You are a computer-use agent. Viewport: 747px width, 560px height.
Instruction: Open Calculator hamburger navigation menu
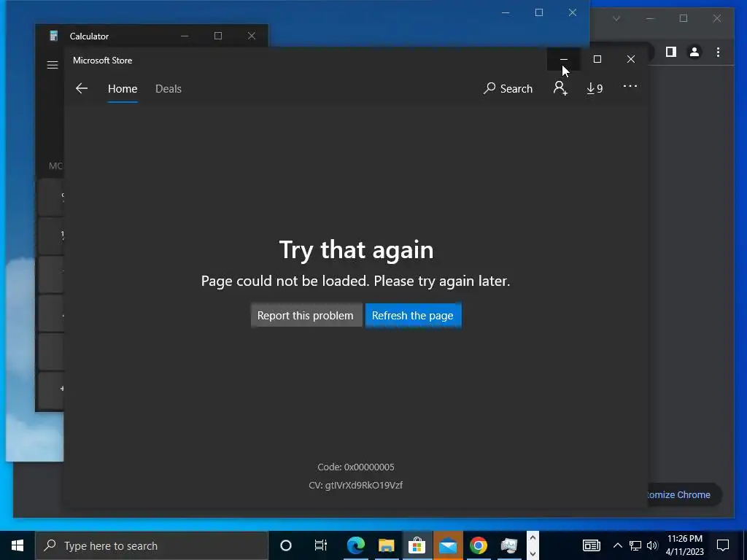click(53, 65)
